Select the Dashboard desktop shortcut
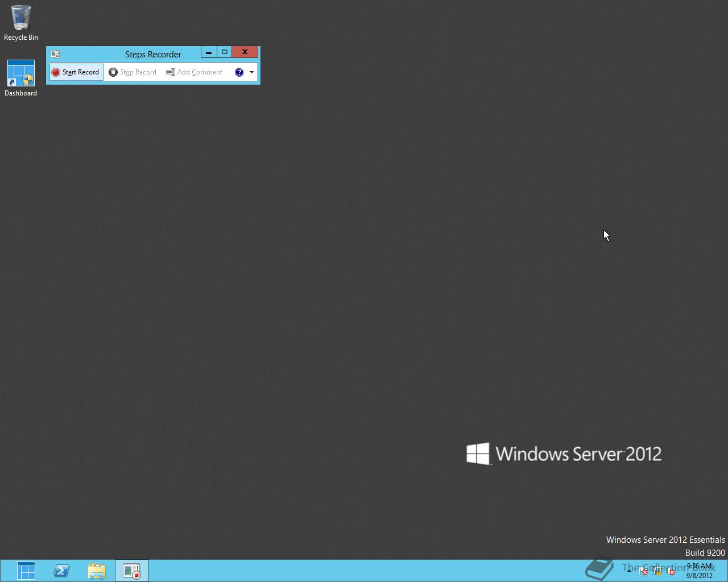 point(21,78)
